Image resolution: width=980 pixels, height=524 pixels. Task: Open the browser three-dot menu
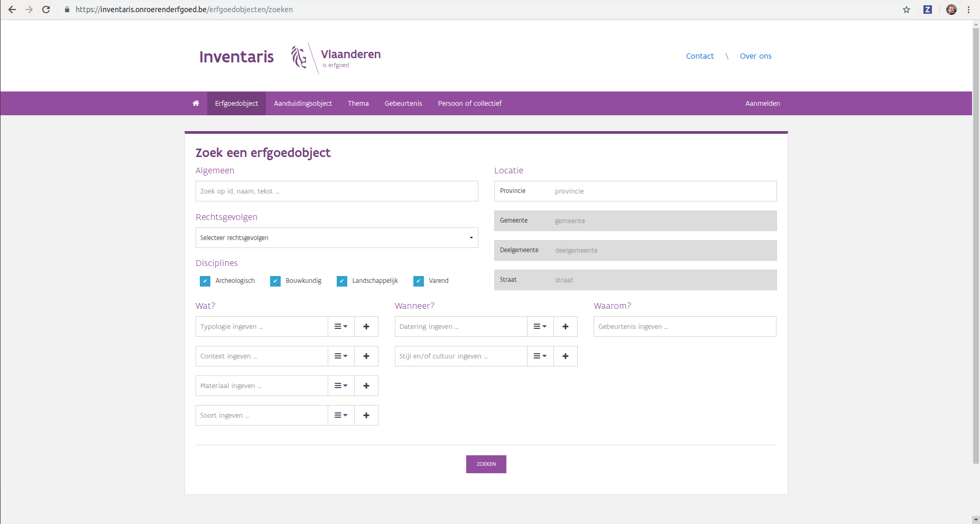pos(968,10)
